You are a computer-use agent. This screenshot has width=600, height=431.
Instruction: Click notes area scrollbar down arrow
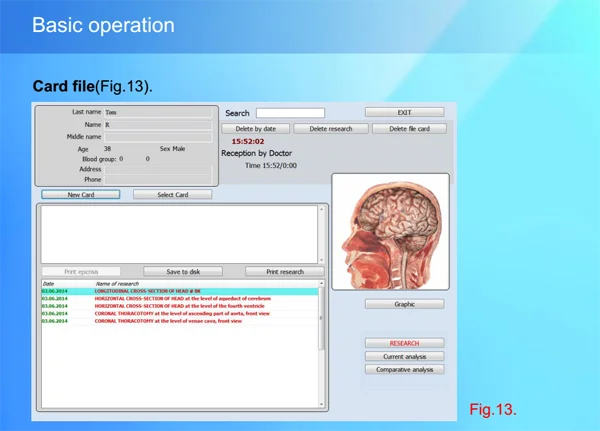tap(321, 260)
